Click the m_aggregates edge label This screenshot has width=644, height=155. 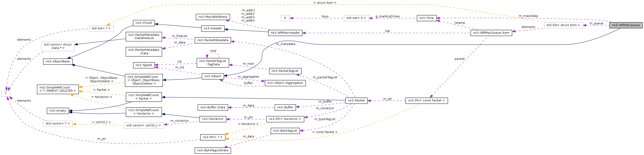(x=248, y=77)
